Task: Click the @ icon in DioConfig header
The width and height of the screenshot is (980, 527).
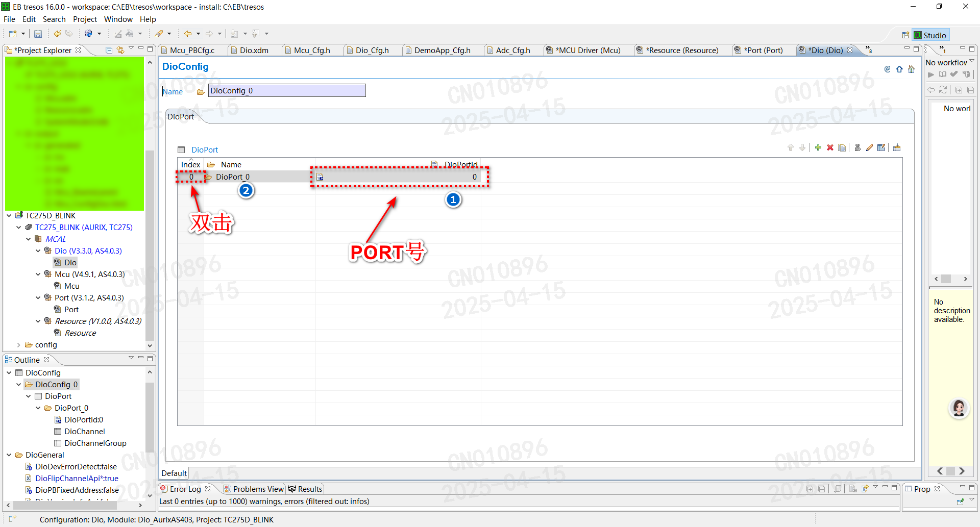Action: (887, 69)
